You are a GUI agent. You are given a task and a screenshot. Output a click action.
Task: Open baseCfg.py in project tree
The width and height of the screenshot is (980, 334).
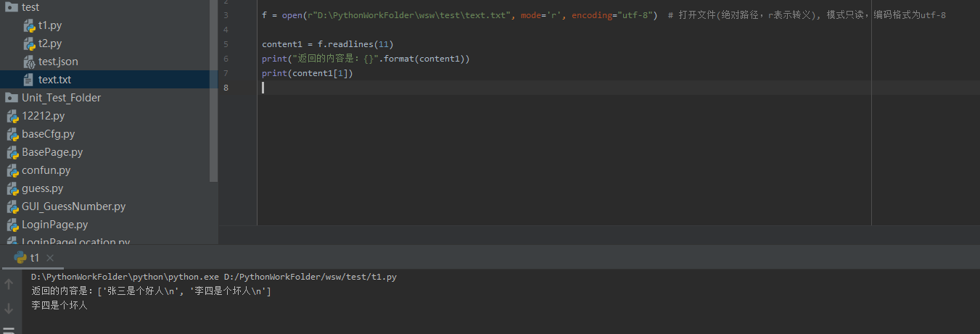point(48,134)
